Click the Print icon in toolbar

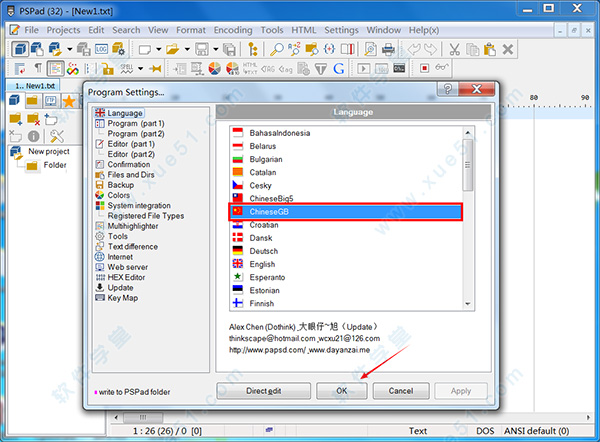[x=388, y=49]
